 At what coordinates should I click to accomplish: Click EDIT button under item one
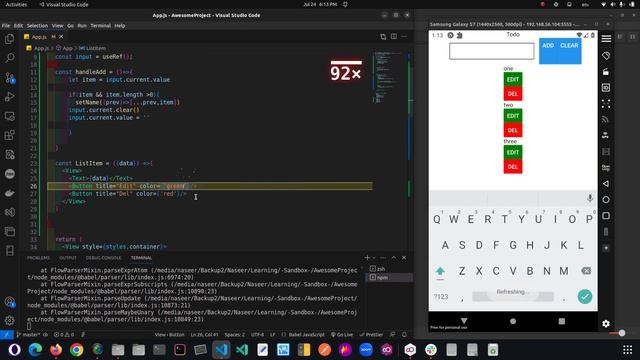click(513, 79)
